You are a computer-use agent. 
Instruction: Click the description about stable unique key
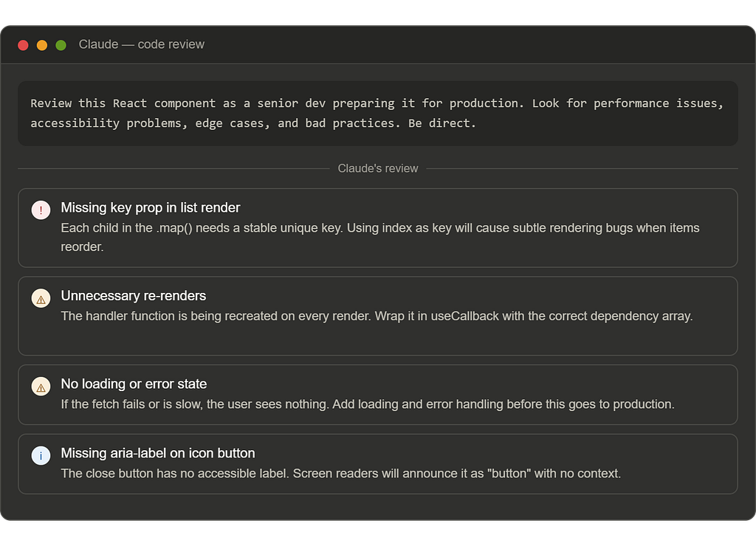pos(380,237)
